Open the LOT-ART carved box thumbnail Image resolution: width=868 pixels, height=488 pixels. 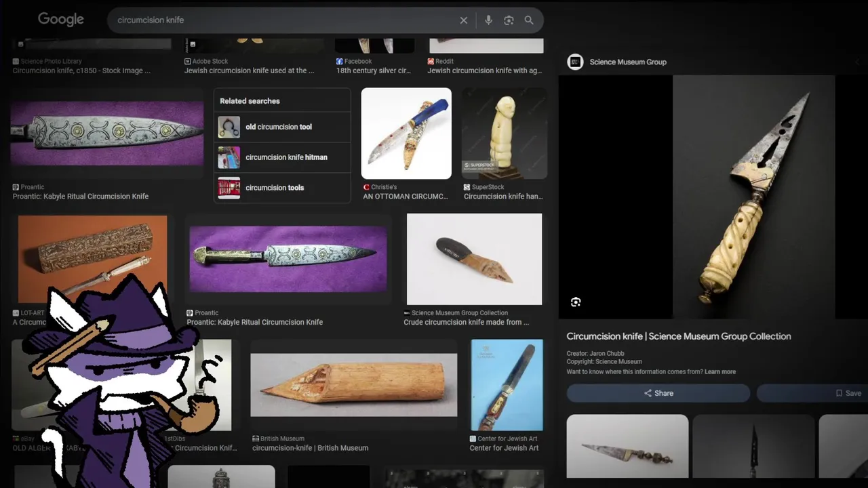tap(92, 259)
